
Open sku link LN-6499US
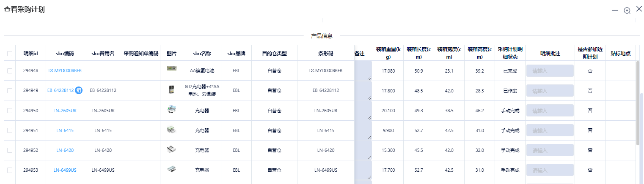tap(65, 170)
